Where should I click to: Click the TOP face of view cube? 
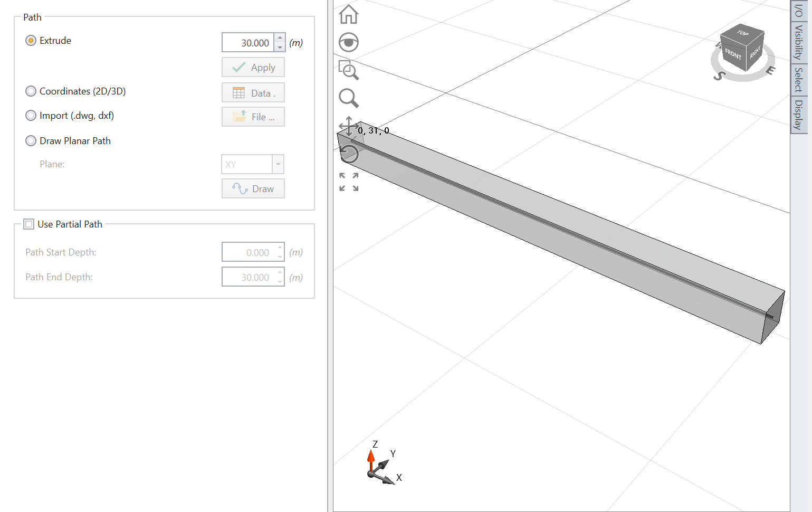[x=743, y=33]
